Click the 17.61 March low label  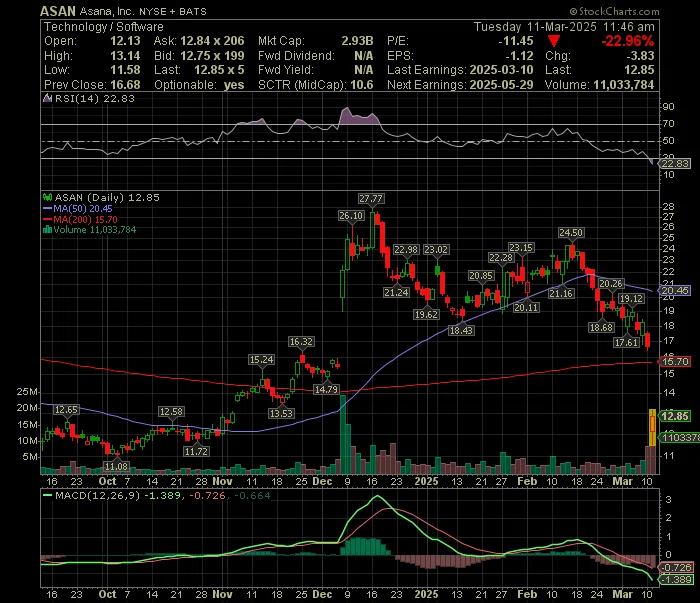[x=626, y=342]
